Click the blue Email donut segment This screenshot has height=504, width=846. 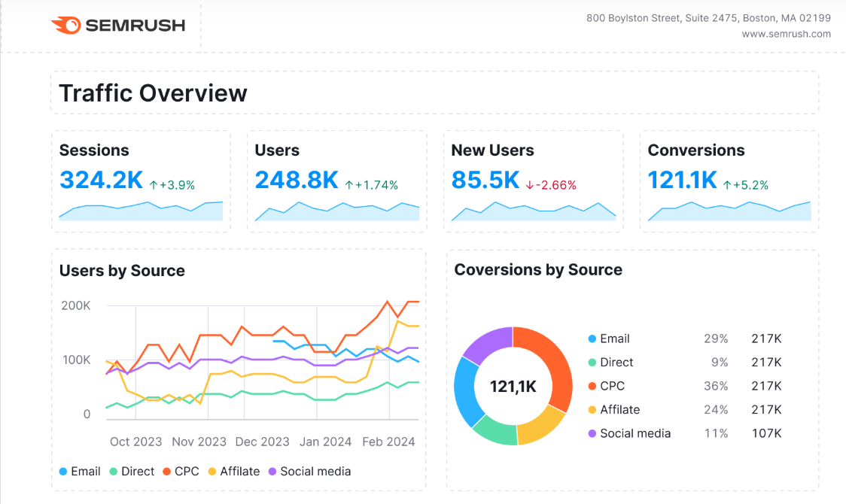click(x=464, y=391)
